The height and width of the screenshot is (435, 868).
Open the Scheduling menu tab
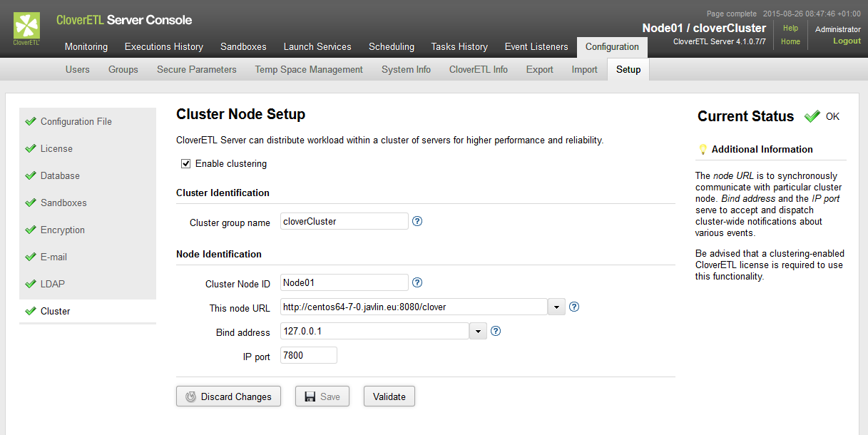tap(391, 47)
